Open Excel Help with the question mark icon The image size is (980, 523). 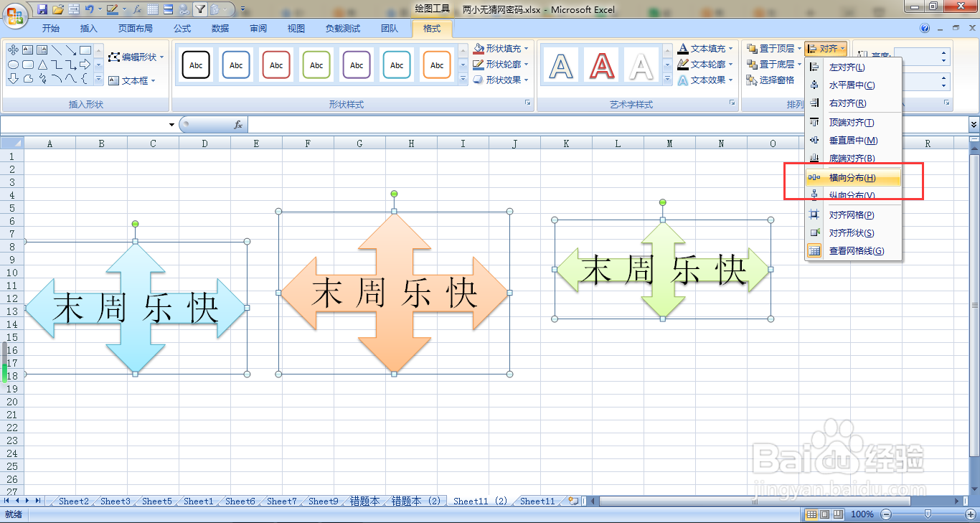(925, 28)
